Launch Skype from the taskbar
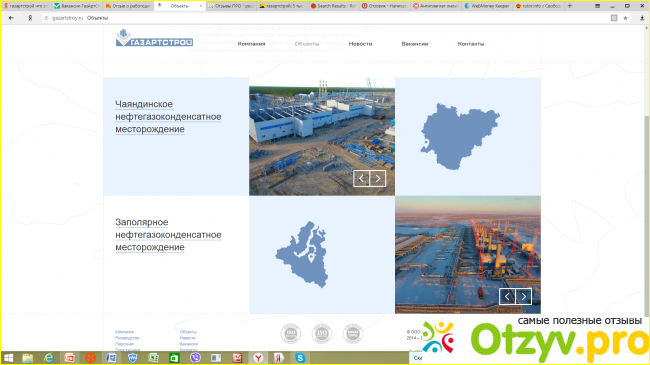Screen dimensions: 650x365 pyautogui.click(x=300, y=358)
